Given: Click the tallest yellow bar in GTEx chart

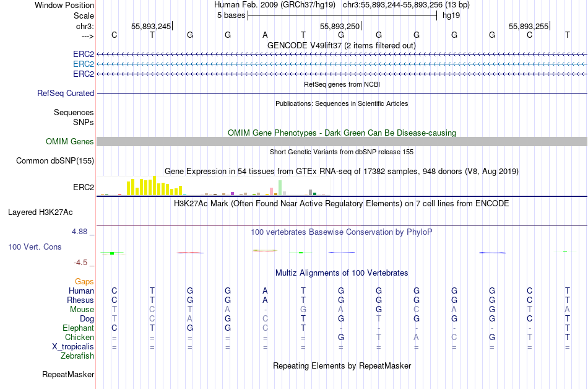Looking at the screenshot, I should click(x=154, y=185).
